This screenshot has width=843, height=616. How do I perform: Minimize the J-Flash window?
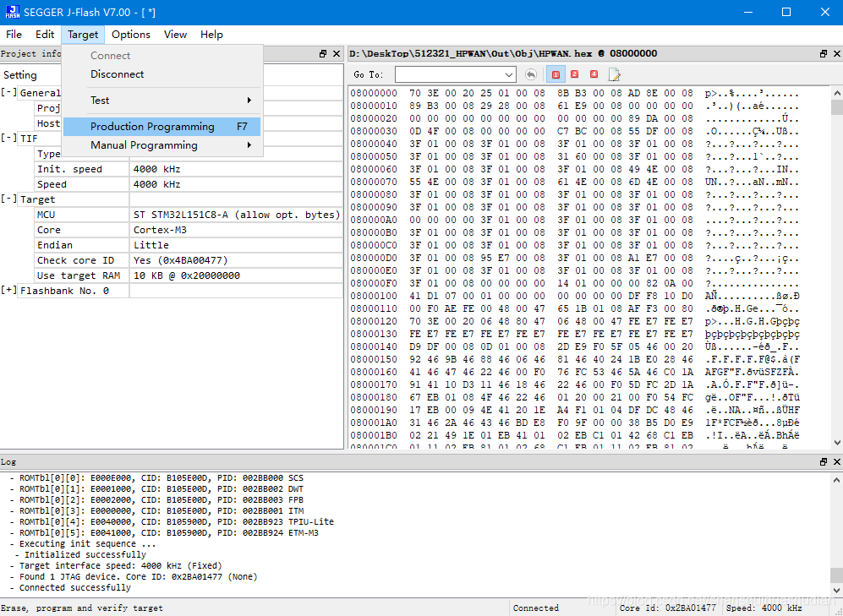(x=747, y=12)
